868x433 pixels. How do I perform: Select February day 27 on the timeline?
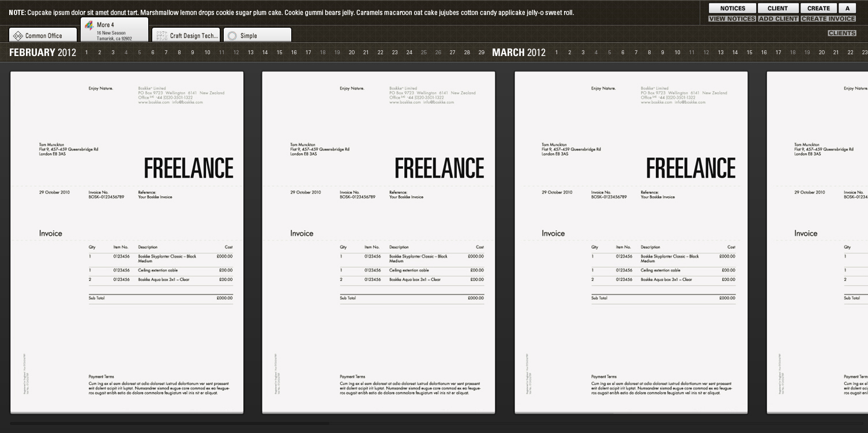(x=452, y=53)
